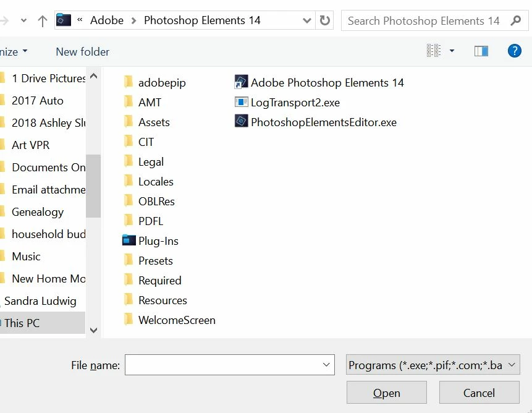Viewport: 532px width, 413px height.
Task: Open recent locations chevron
Action: click(23, 20)
